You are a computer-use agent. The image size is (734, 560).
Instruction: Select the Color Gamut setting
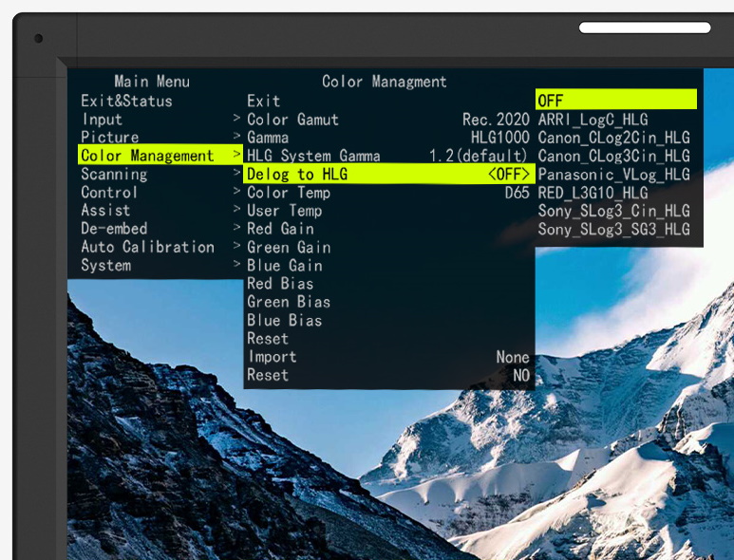tap(292, 120)
